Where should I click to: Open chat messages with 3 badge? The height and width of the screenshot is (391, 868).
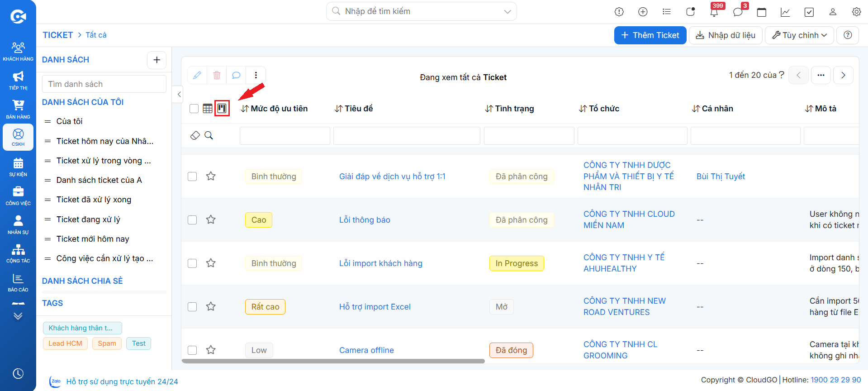pos(738,12)
